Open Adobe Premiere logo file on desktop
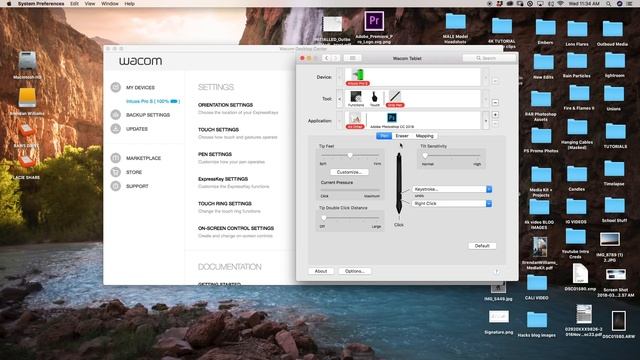Viewport: 640px width, 360px height. (374, 21)
